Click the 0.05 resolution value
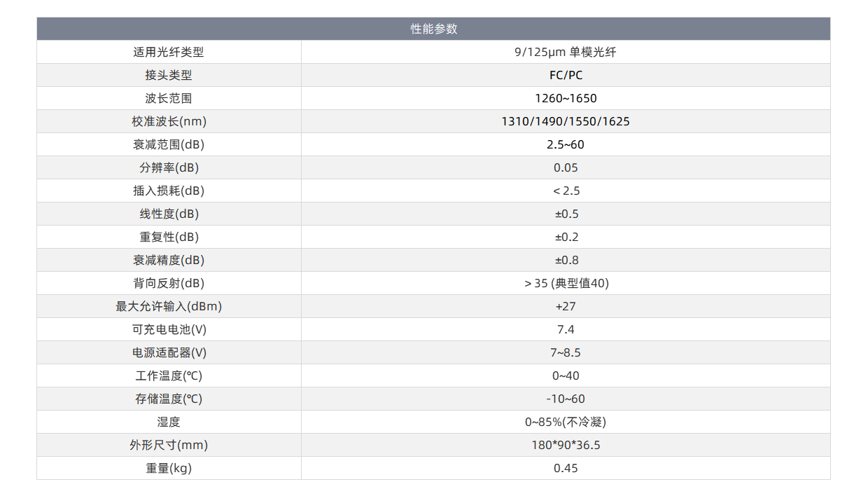Screen dimensions: 868x496 point(566,167)
